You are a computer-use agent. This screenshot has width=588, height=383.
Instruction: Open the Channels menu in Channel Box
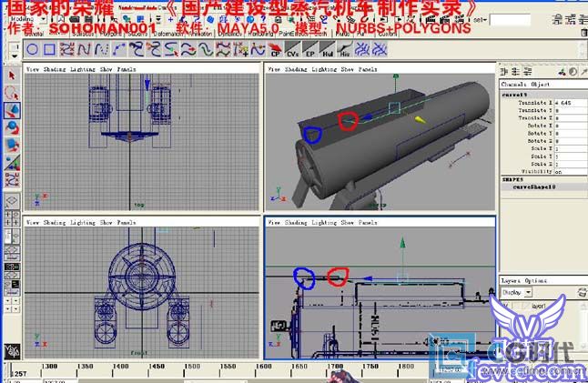click(x=513, y=85)
